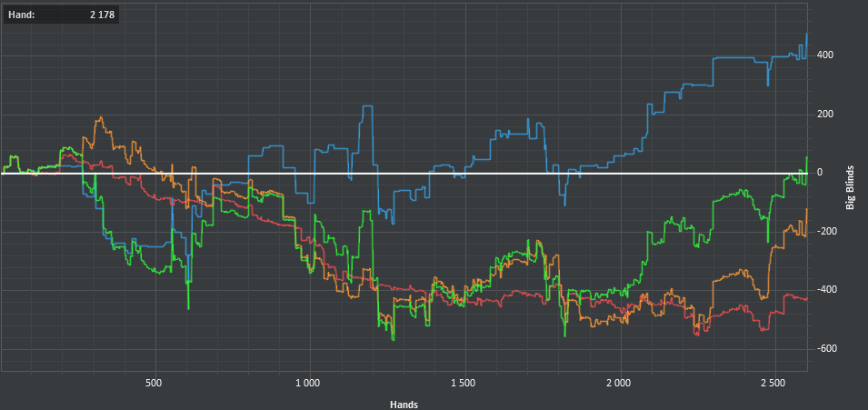
Task: Click the red dot ending the blue line
Action: pos(806,34)
